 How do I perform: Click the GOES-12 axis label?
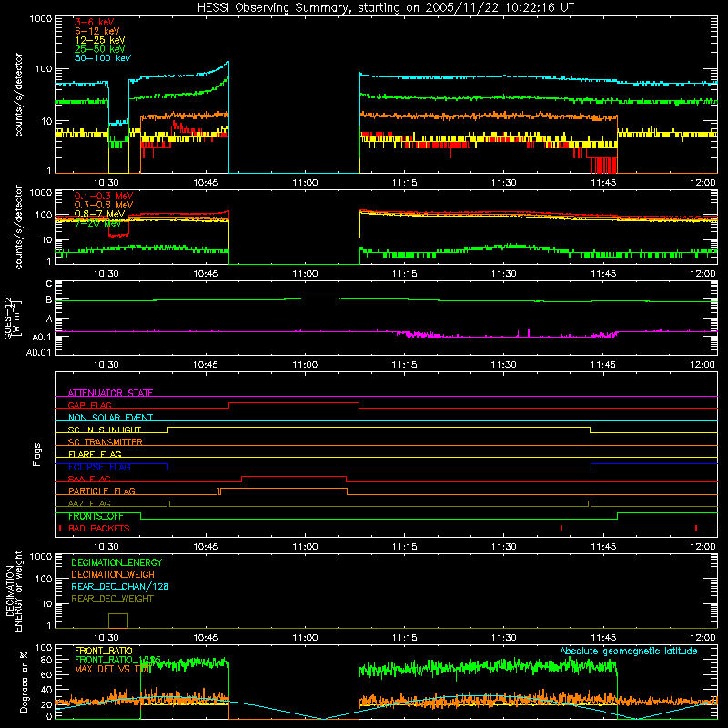(13, 318)
